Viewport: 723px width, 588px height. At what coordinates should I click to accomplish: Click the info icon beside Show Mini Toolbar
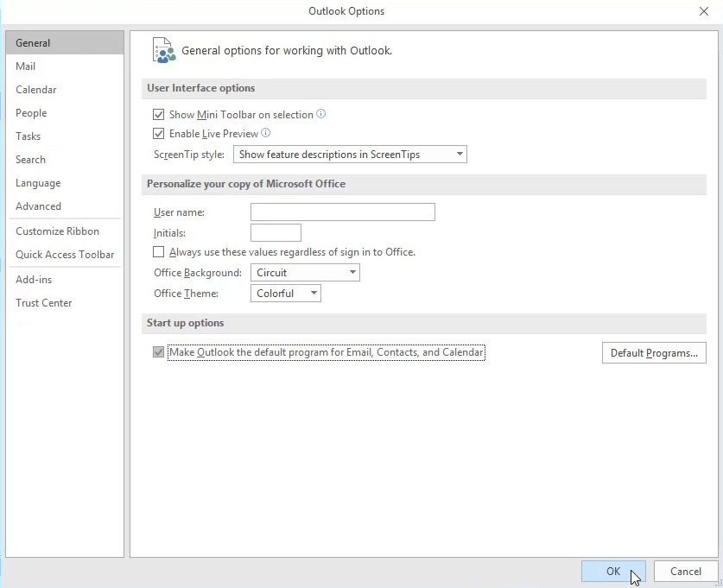coord(321,114)
